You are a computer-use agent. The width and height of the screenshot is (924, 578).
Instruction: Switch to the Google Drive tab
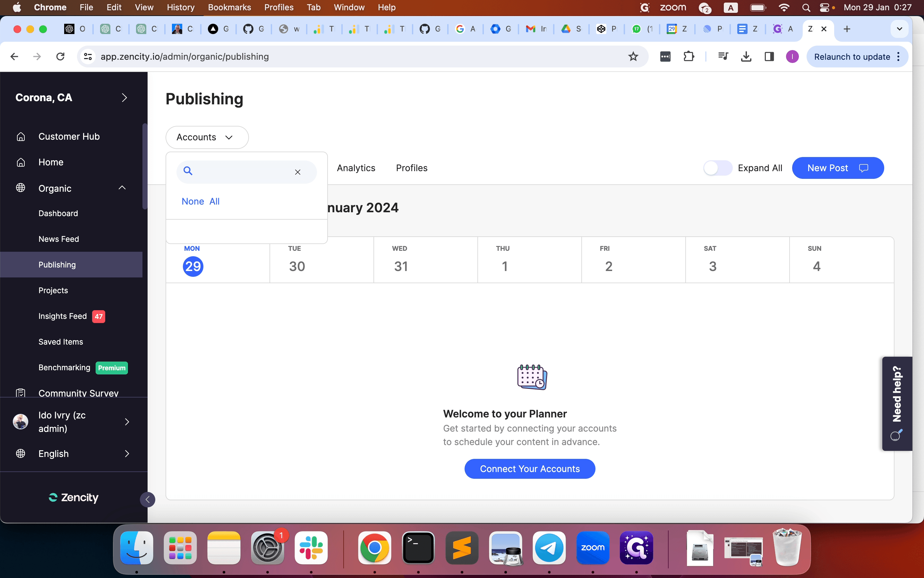(x=571, y=29)
